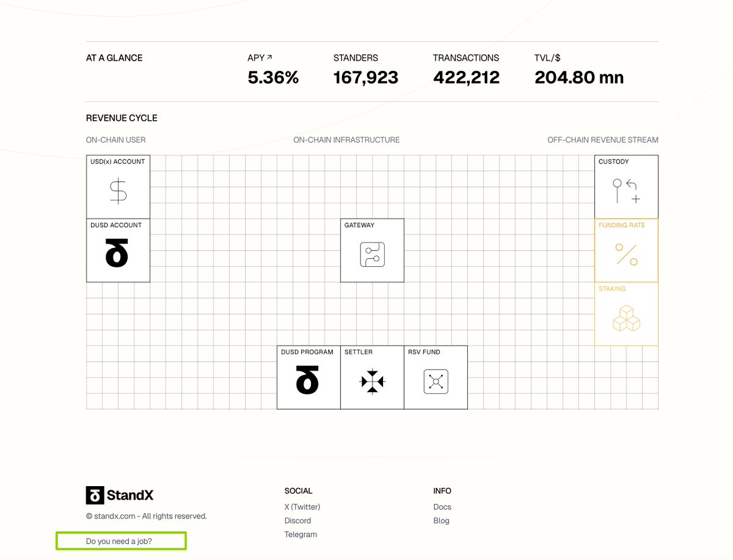Click the USD(x) Account dollar icon
Screen dimensions: 733x560
click(118, 192)
